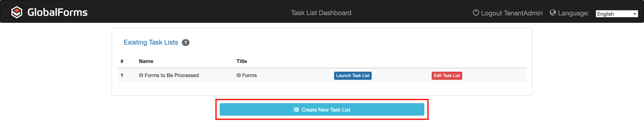Select the I9 Forms to Be Processed row
The width and height of the screenshot is (644, 129).
click(322, 75)
